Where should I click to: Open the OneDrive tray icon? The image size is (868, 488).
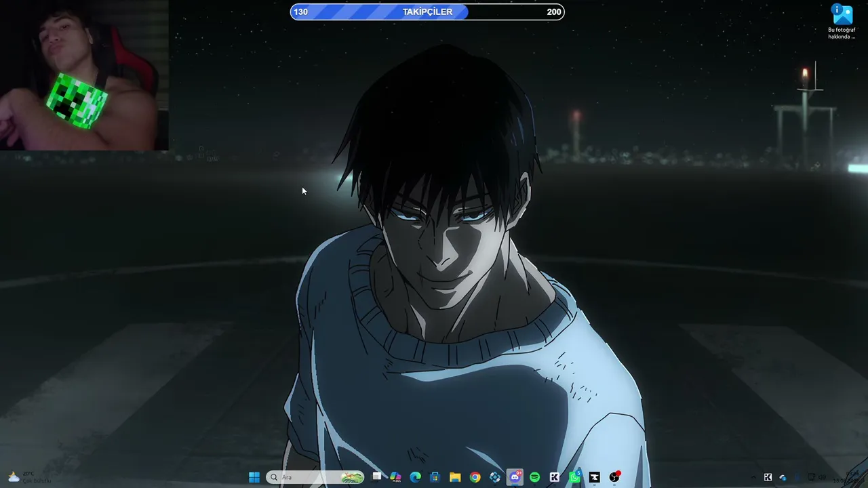pyautogui.click(x=783, y=477)
